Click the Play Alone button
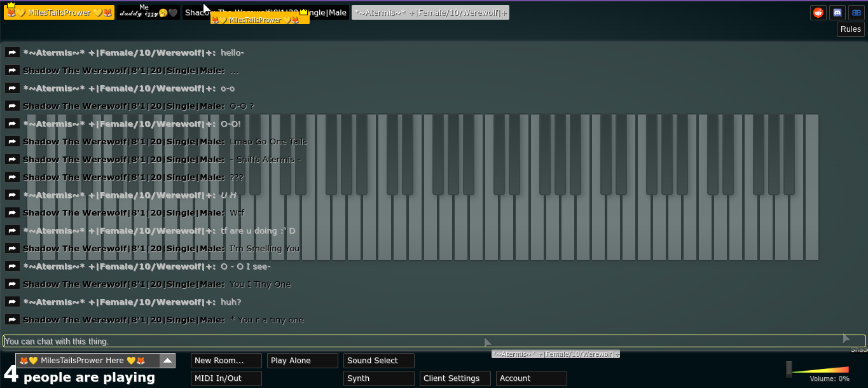The width and height of the screenshot is (868, 388). 303,361
